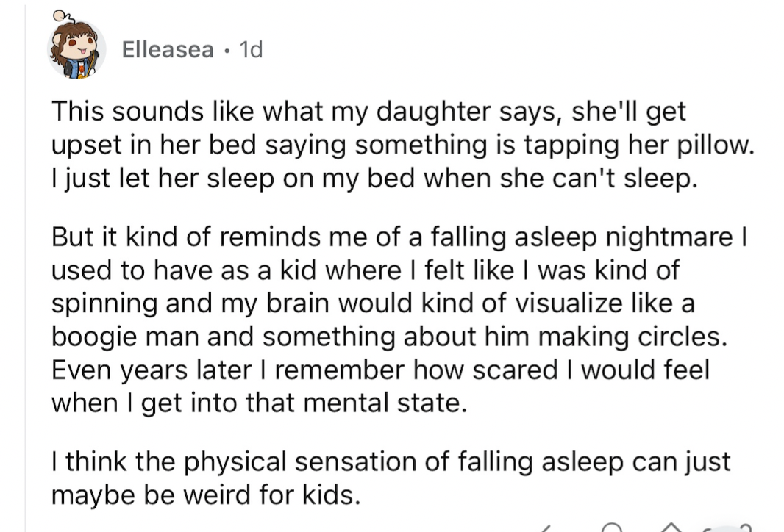The image size is (784, 532).
Task: Click the line 'when I get into that mental state.'
Action: tap(259, 403)
